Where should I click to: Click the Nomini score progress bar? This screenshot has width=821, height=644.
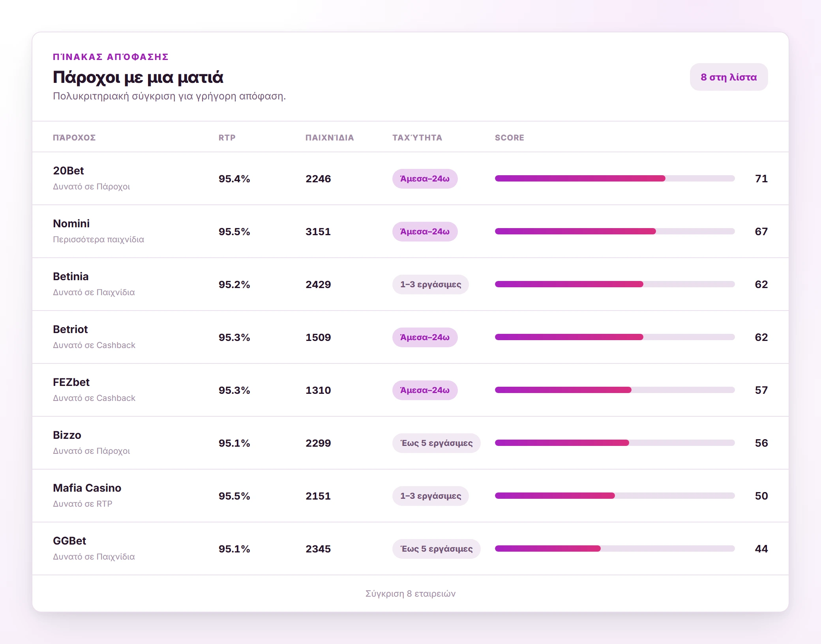click(615, 231)
